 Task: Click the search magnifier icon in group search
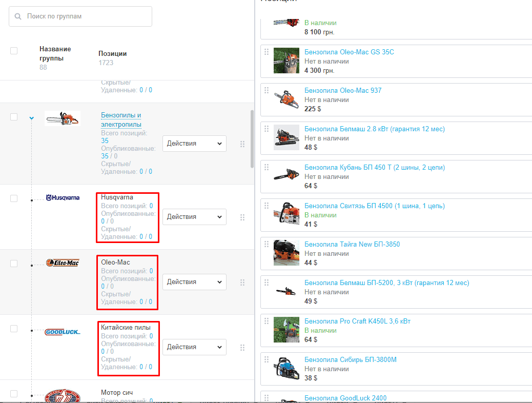[18, 16]
